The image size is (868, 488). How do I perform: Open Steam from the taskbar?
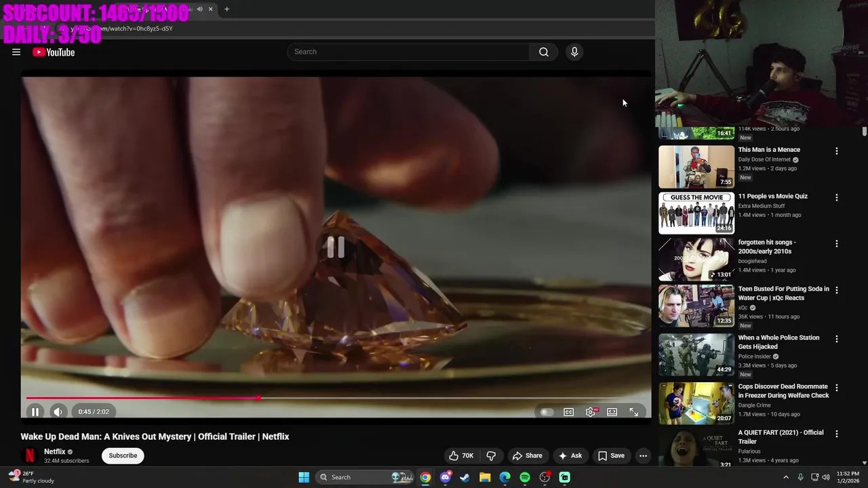tap(465, 477)
